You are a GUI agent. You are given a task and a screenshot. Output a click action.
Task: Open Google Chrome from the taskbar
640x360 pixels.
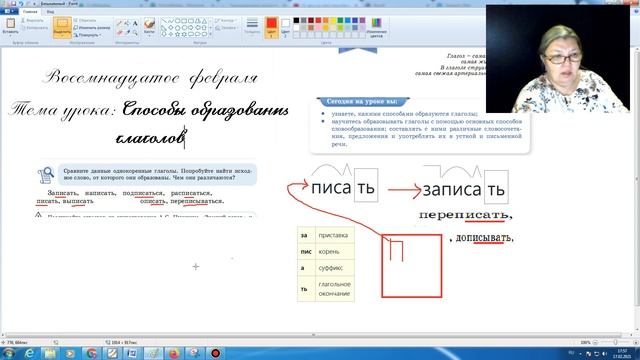click(91, 353)
